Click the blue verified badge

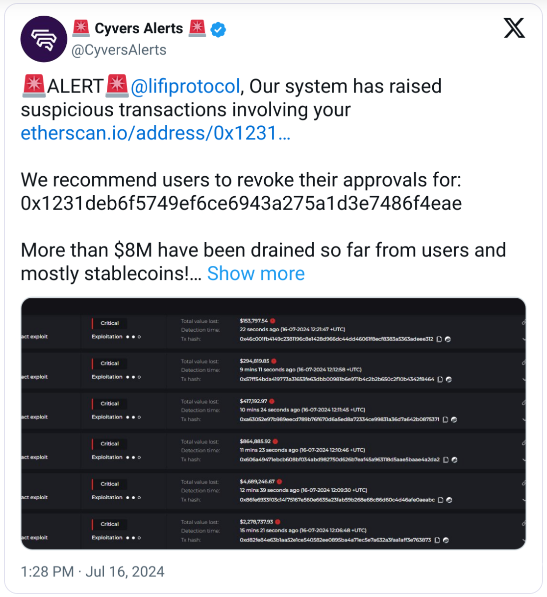click(218, 29)
